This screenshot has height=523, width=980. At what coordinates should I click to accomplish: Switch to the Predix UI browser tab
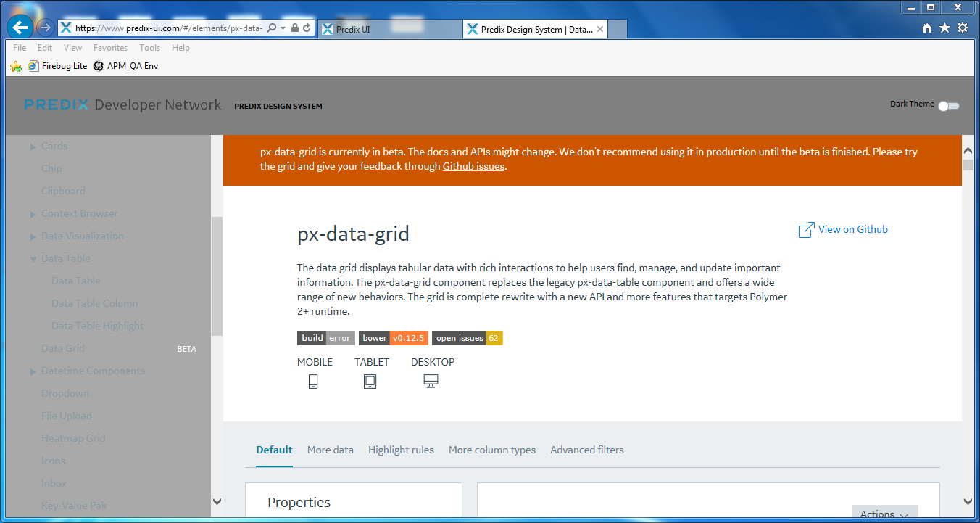[390, 30]
